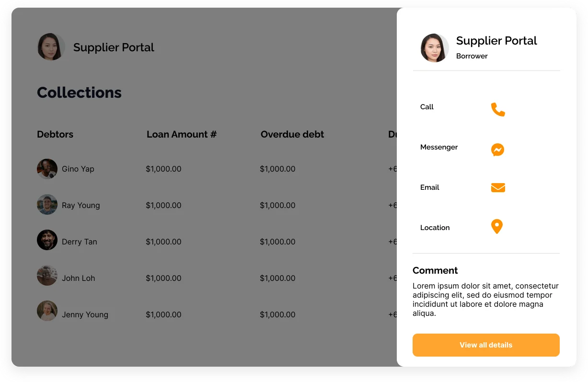The height and width of the screenshot is (382, 588).
Task: Select Ray Young's avatar
Action: point(47,205)
